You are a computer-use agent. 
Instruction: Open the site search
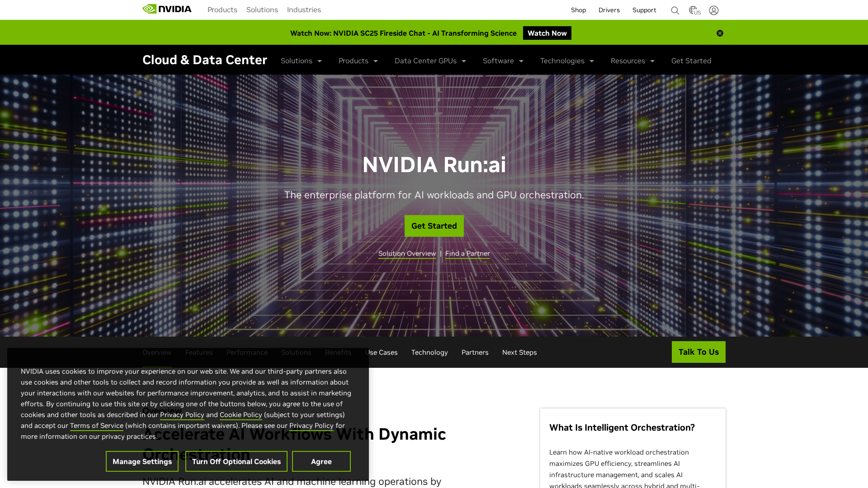675,10
